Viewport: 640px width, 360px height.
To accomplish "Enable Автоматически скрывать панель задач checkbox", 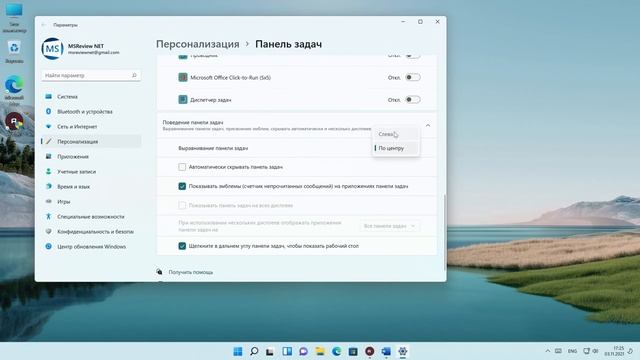I will coord(182,167).
